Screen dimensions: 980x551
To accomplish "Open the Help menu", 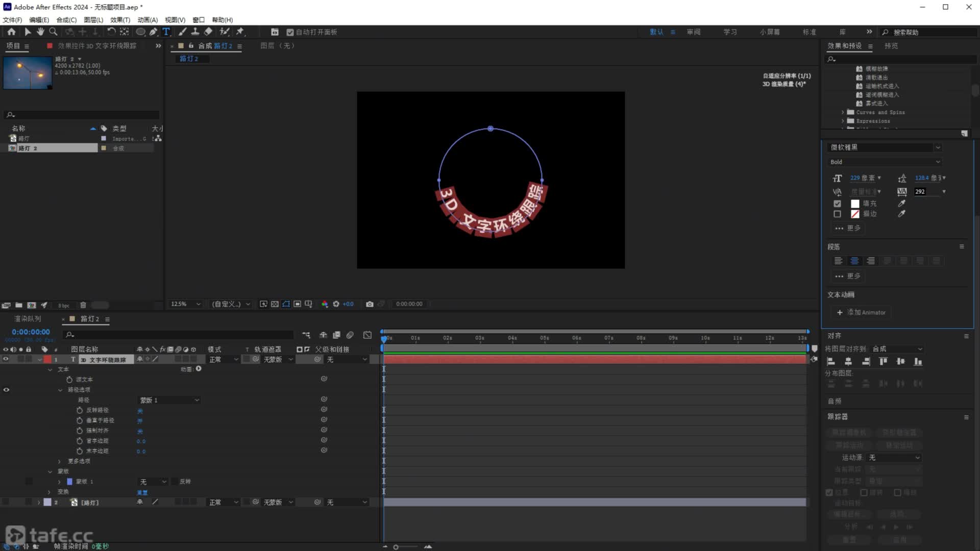I will click(223, 20).
